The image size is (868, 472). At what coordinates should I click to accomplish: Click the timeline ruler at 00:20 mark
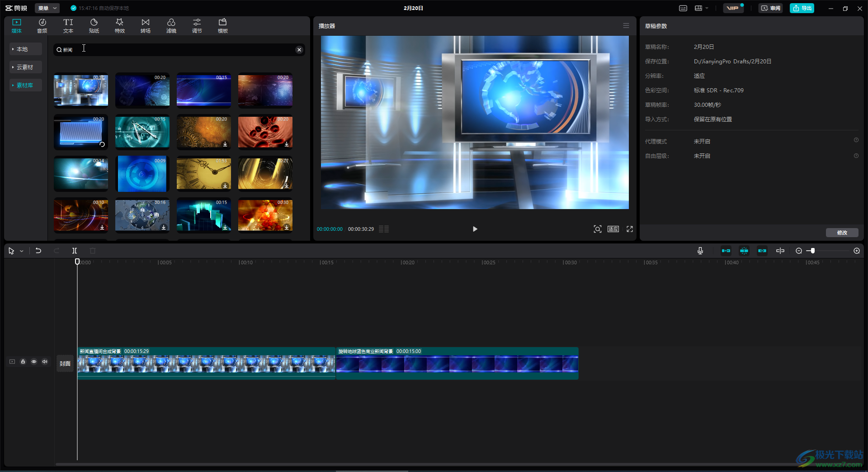pos(407,262)
